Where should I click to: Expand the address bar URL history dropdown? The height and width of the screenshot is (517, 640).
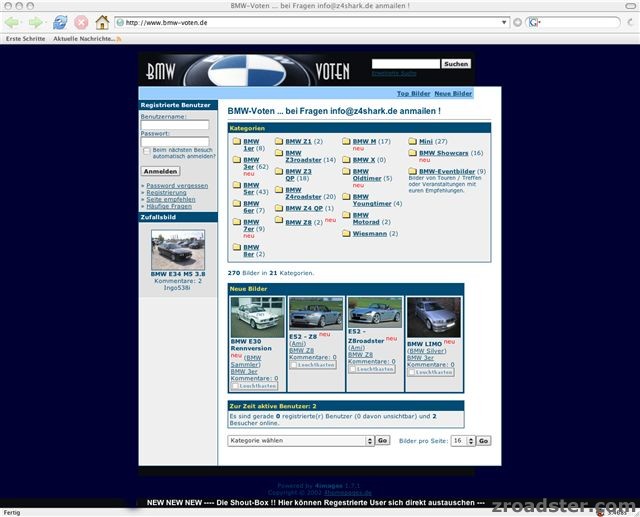(504, 22)
